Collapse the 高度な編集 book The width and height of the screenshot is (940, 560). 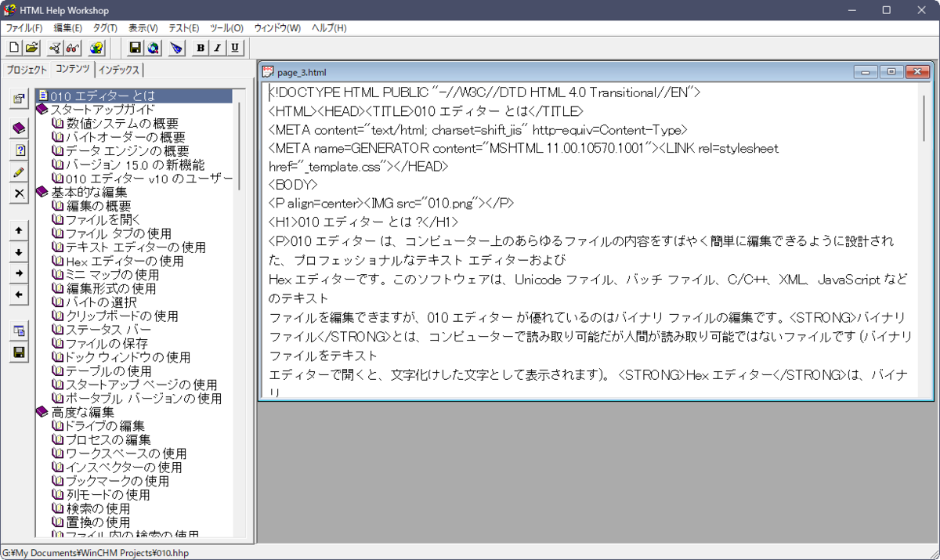point(43,411)
